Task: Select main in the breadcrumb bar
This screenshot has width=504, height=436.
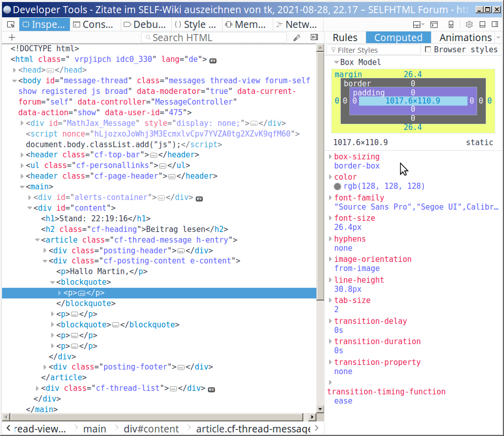Action: pos(94,429)
